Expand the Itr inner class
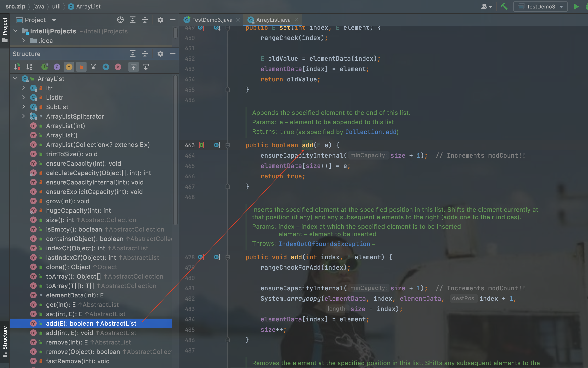 pyautogui.click(x=24, y=88)
